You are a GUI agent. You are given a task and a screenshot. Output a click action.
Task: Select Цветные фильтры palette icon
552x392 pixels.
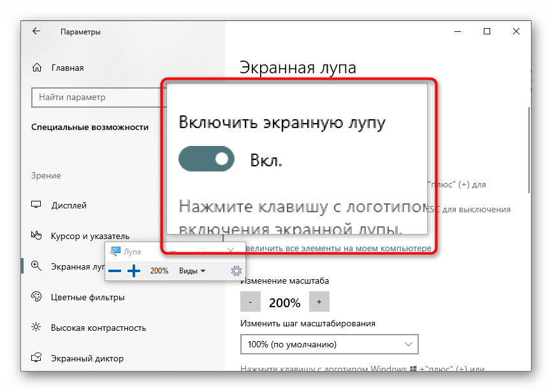(37, 297)
